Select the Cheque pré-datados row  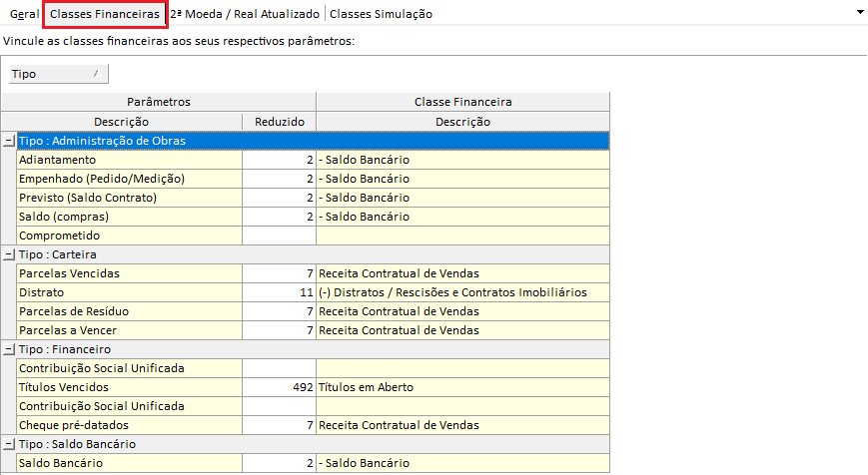tap(129, 425)
